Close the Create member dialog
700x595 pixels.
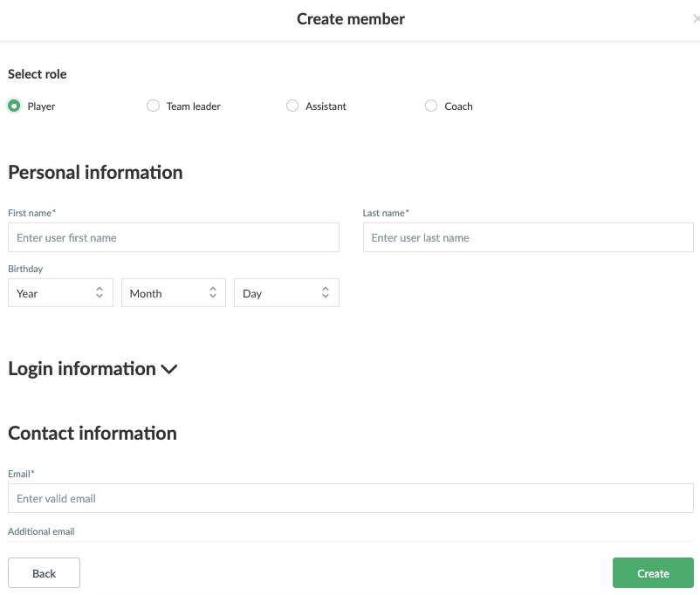click(696, 18)
